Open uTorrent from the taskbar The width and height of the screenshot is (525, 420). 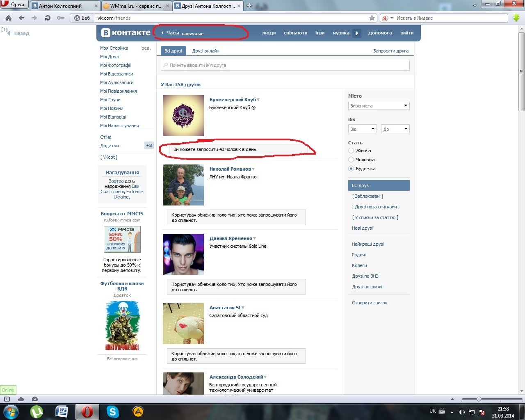coord(37,411)
